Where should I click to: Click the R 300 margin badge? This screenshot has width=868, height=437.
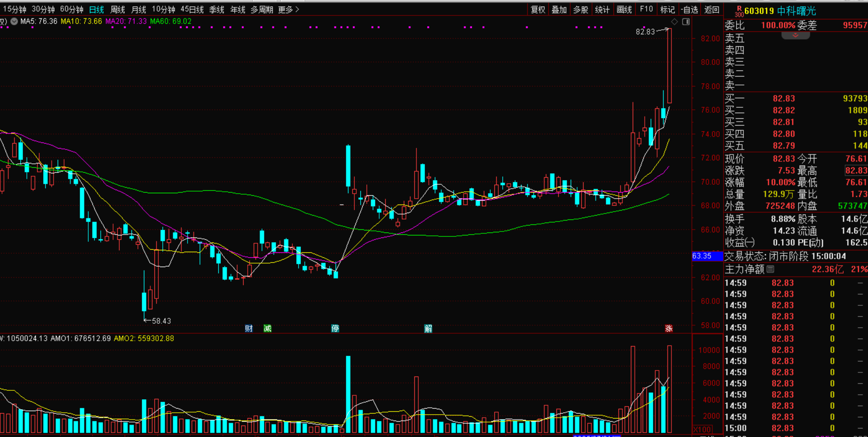click(739, 11)
